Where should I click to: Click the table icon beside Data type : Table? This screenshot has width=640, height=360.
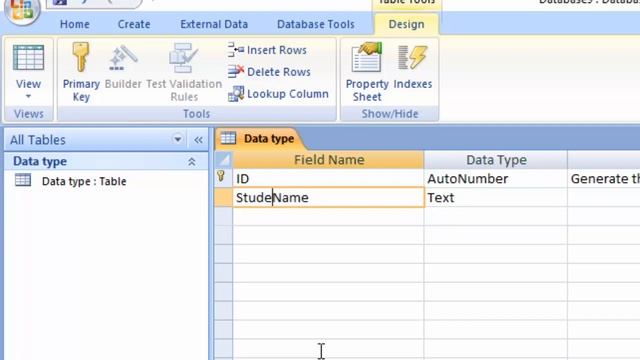pos(23,180)
